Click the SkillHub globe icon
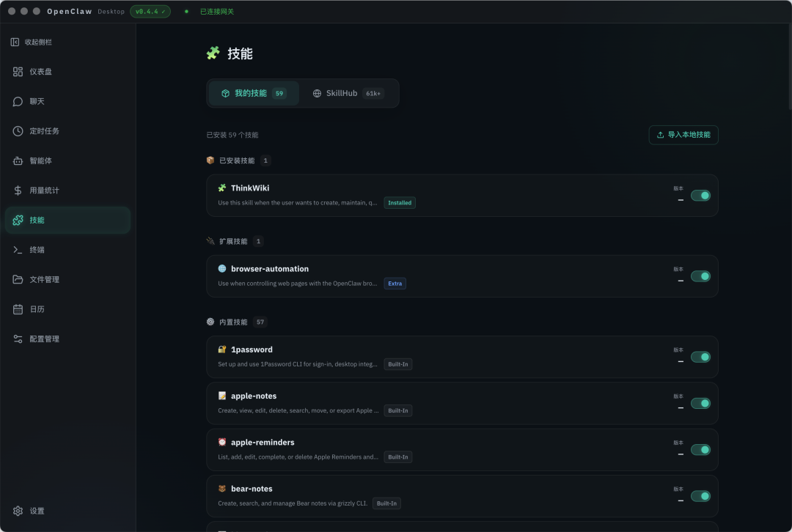This screenshot has width=792, height=532. (317, 93)
